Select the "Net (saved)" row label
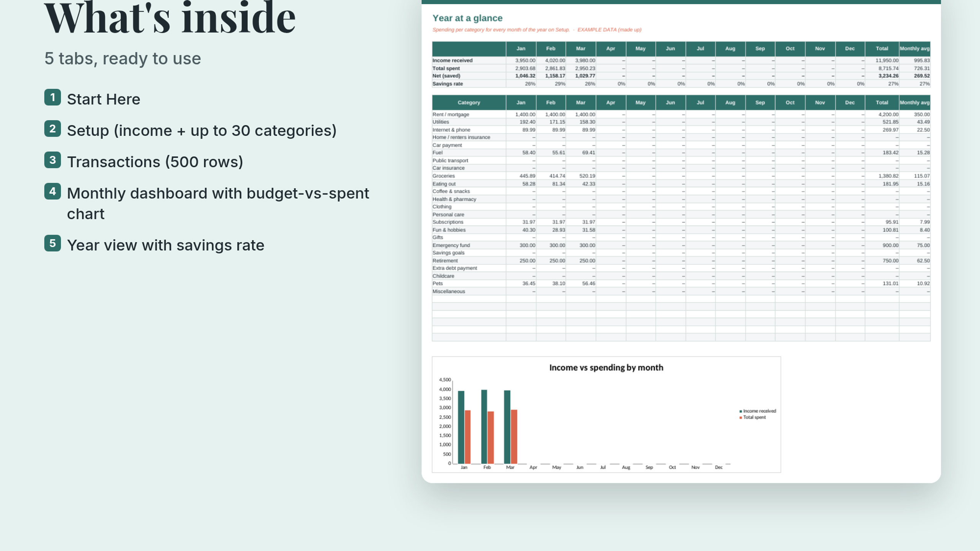The image size is (980, 551). pos(446,76)
